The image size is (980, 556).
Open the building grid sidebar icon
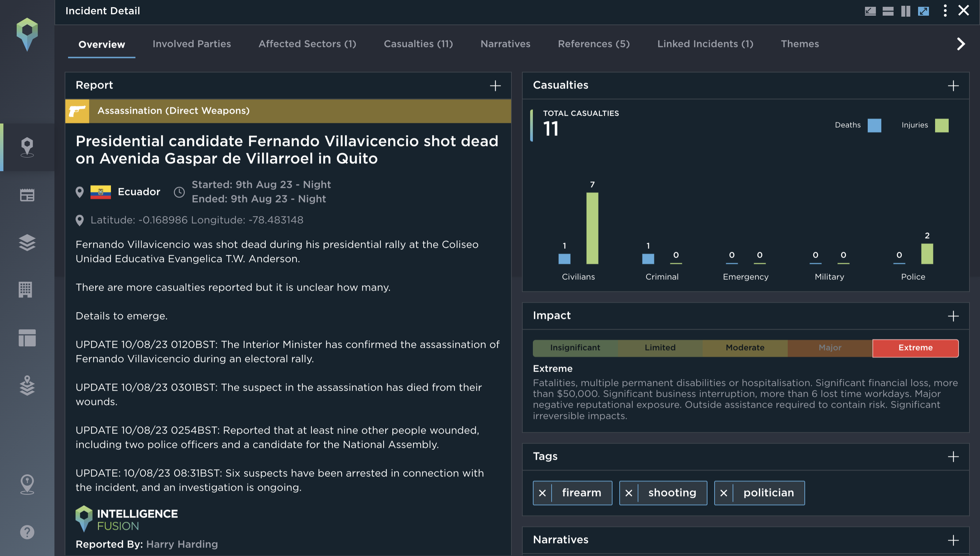coord(26,290)
